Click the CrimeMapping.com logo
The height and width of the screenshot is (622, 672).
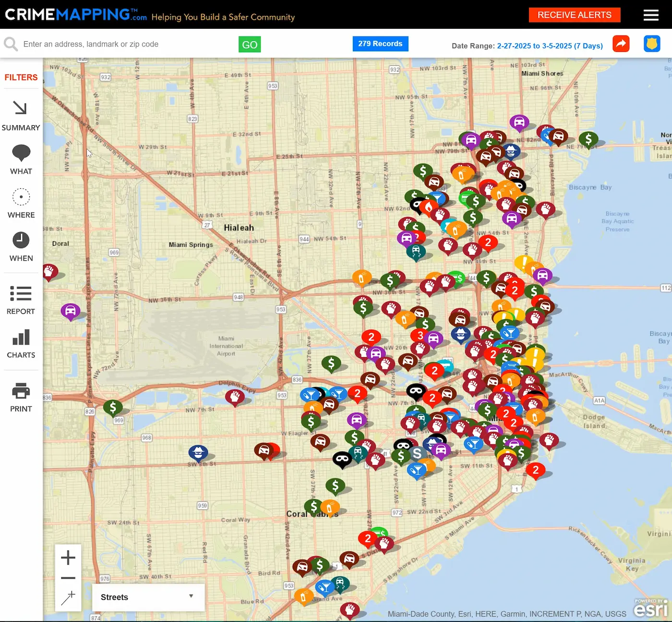[x=76, y=14]
